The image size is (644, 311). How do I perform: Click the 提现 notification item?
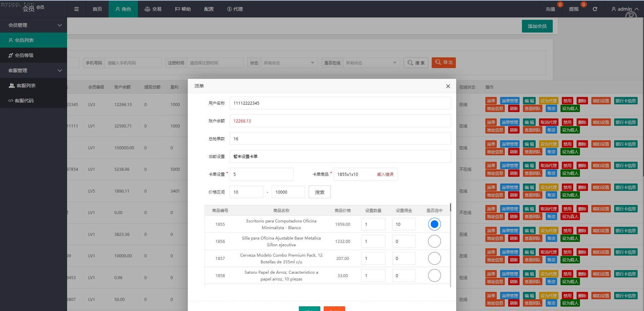coord(574,9)
